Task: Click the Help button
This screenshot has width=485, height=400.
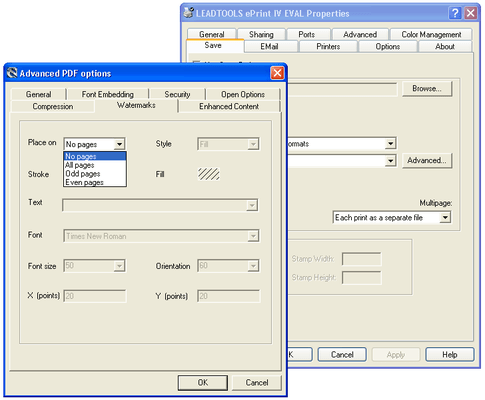Action: point(450,355)
